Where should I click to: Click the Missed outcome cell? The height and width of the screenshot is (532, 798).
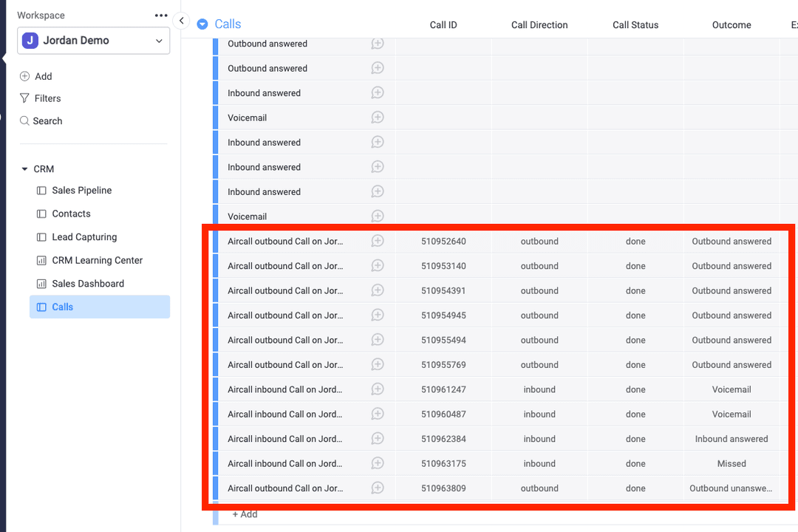coord(731,463)
